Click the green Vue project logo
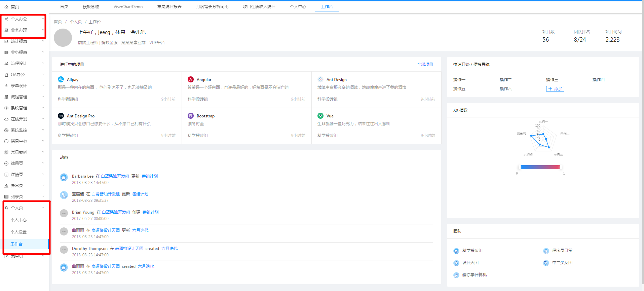The height and width of the screenshot is (291, 644). (x=320, y=116)
